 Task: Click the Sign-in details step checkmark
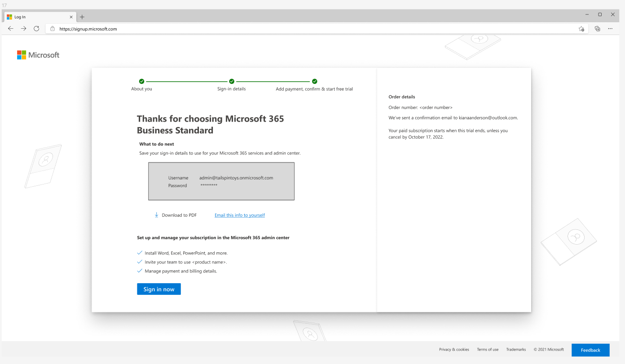pos(232,81)
